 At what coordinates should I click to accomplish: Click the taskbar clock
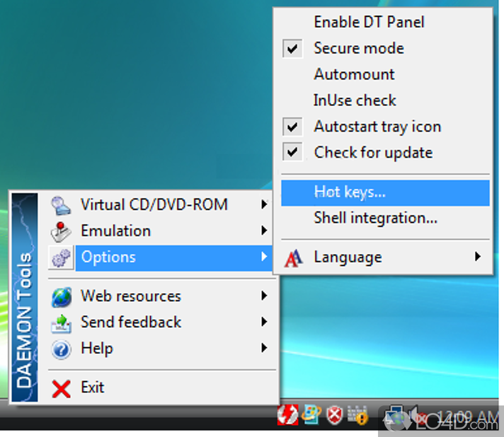pyautogui.click(x=467, y=417)
